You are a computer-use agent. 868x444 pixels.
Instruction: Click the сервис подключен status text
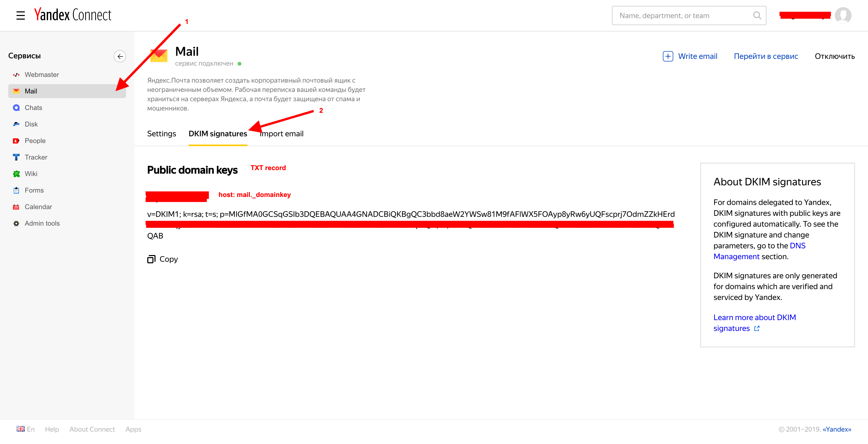pyautogui.click(x=204, y=63)
